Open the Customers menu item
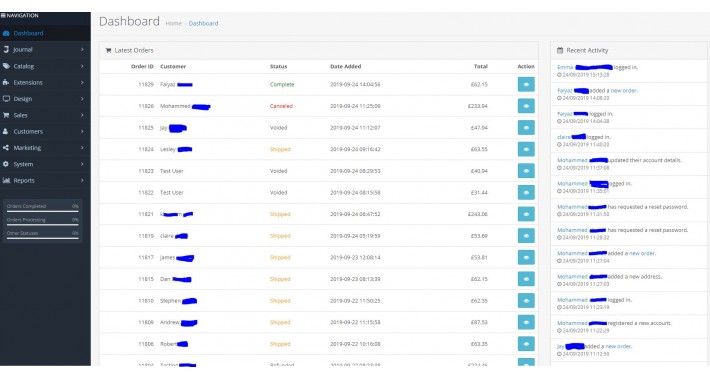The width and height of the screenshot is (710, 380). pyautogui.click(x=45, y=131)
